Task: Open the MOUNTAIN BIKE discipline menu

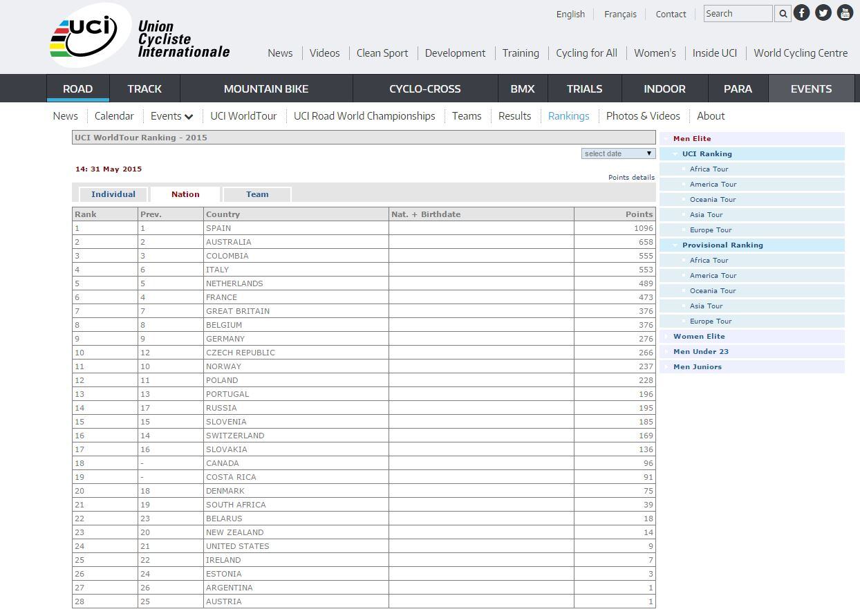Action: click(266, 89)
